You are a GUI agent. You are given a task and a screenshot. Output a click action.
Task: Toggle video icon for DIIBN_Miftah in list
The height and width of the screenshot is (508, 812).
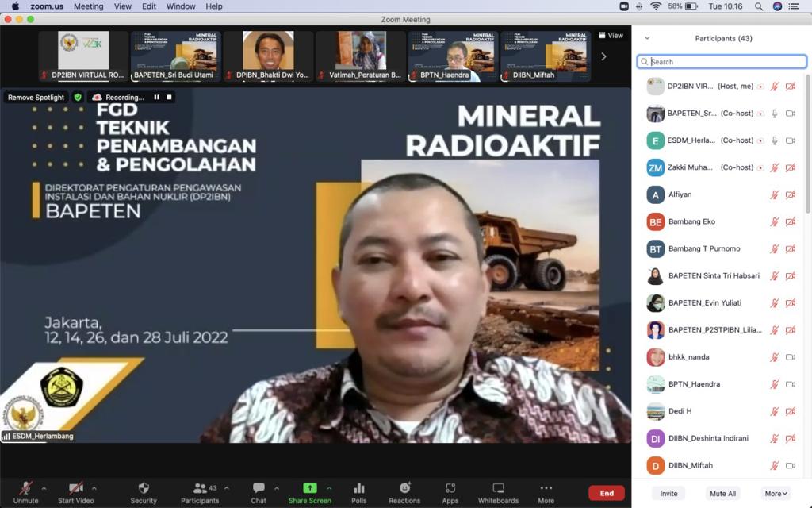tap(791, 465)
